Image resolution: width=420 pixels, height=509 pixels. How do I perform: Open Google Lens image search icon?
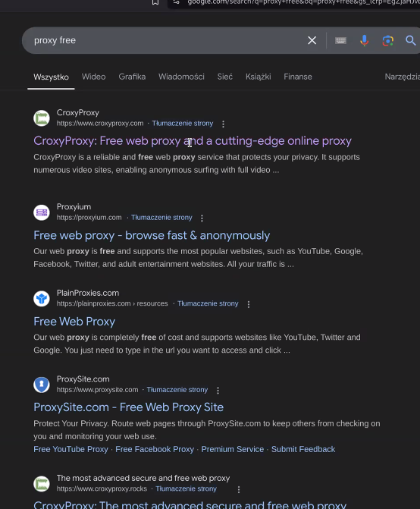pyautogui.click(x=388, y=40)
